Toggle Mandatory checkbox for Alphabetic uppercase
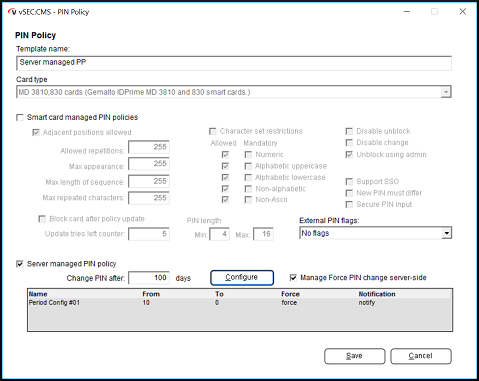 (248, 166)
